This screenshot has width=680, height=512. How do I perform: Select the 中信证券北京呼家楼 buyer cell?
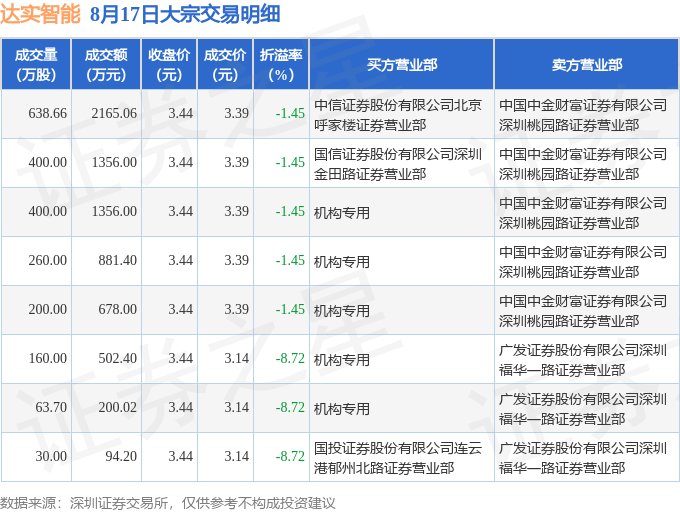tap(402, 114)
